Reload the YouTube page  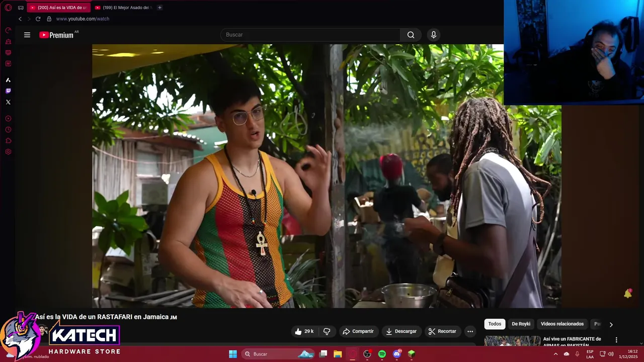[38, 19]
